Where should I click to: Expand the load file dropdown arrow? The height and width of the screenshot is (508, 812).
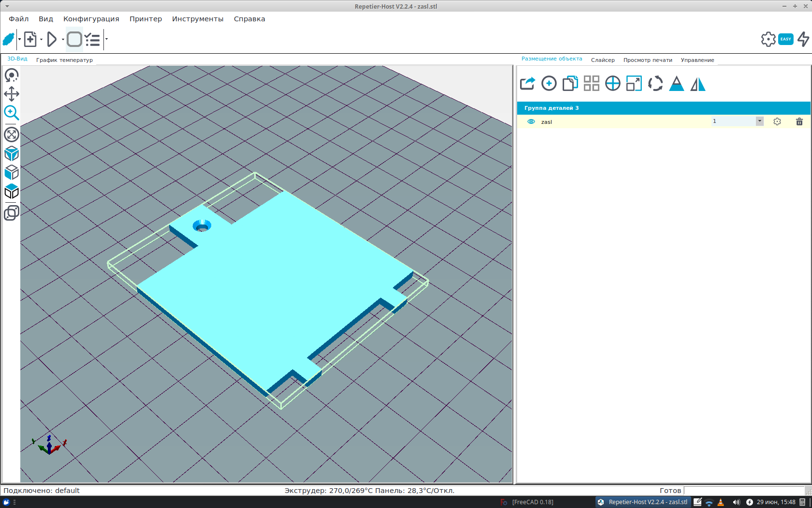tap(41, 39)
